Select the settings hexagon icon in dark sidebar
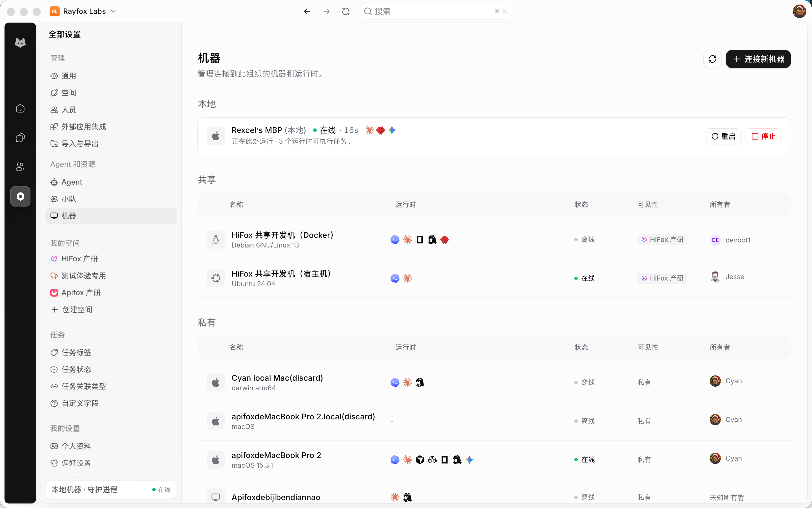Screen dimensions: 812x508 [x=20, y=196]
